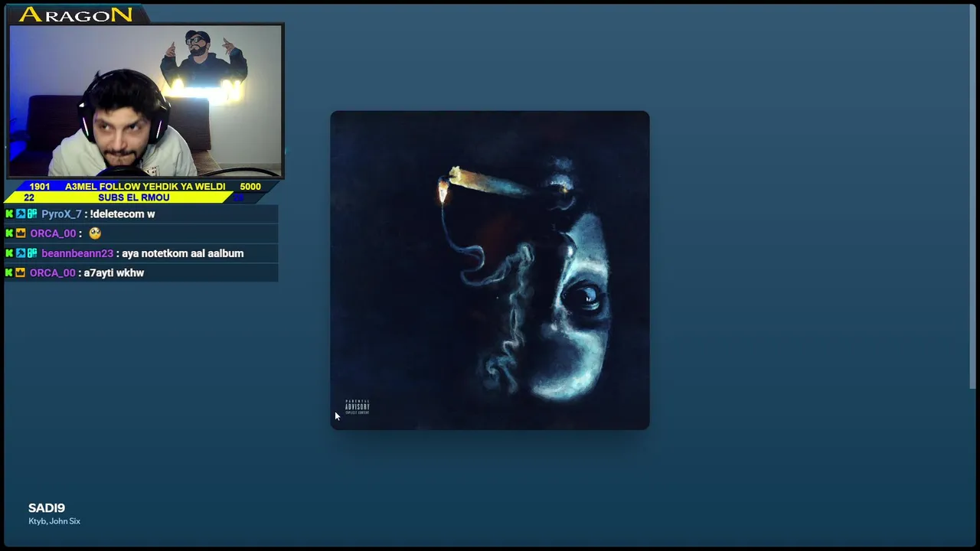Screen dimensions: 980x551
Task: Click ORCA_00 username on the emoji message row
Action: pyautogui.click(x=53, y=233)
